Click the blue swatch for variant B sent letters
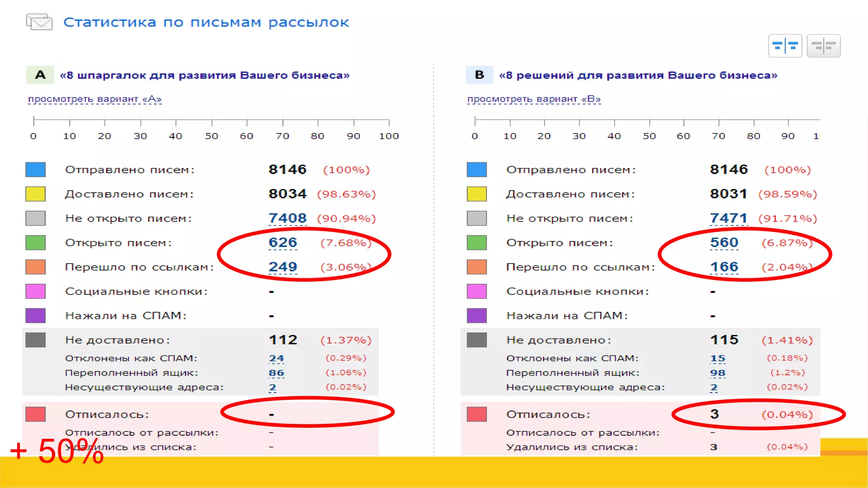Image resolution: width=868 pixels, height=488 pixels. (477, 169)
